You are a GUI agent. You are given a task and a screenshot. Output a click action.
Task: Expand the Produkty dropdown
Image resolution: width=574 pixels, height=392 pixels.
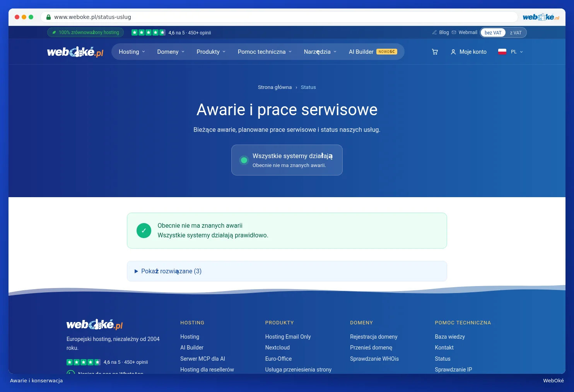click(211, 52)
